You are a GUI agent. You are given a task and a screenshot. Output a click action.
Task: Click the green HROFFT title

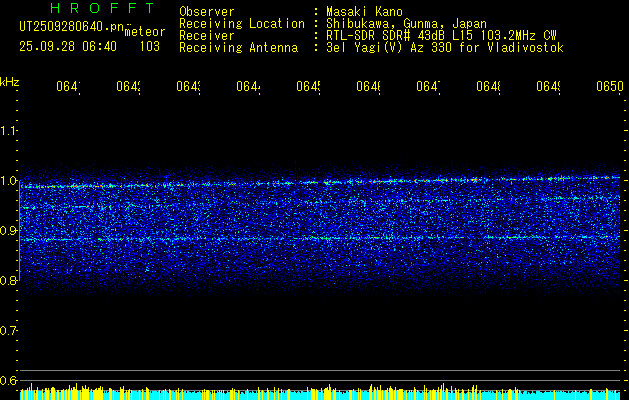click(x=102, y=8)
